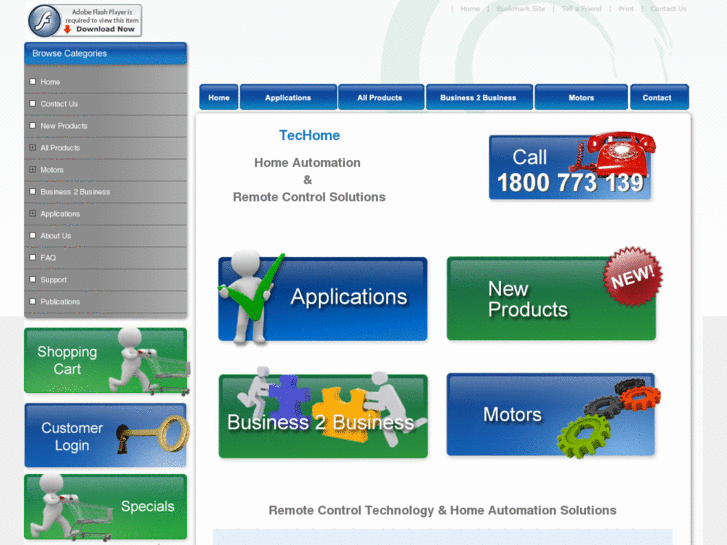
Task: Open the Business 2 Business puzzle tile
Action: (x=323, y=415)
